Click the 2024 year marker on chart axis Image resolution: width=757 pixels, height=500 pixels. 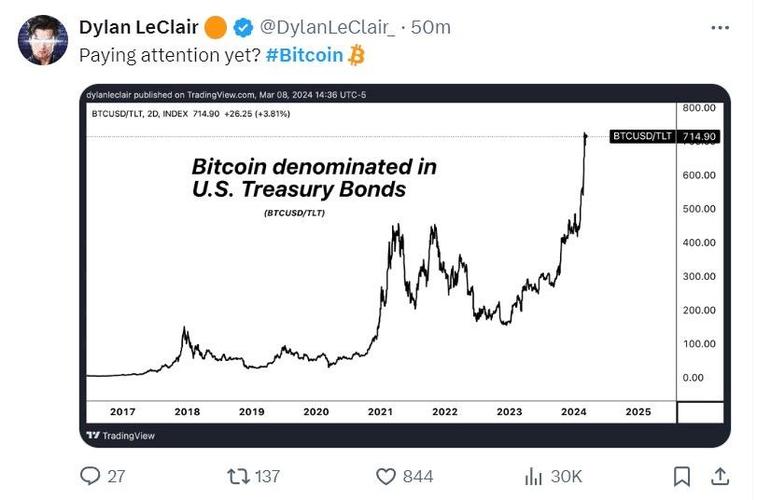coord(574,412)
